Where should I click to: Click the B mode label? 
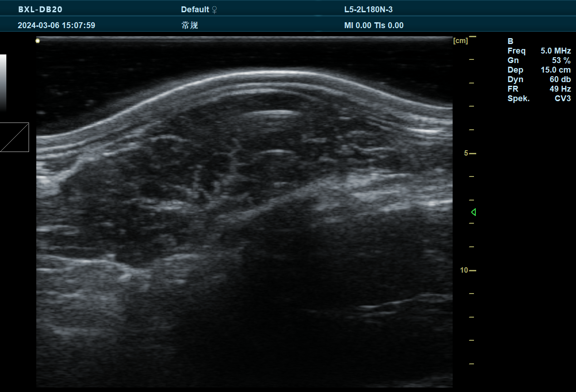510,41
